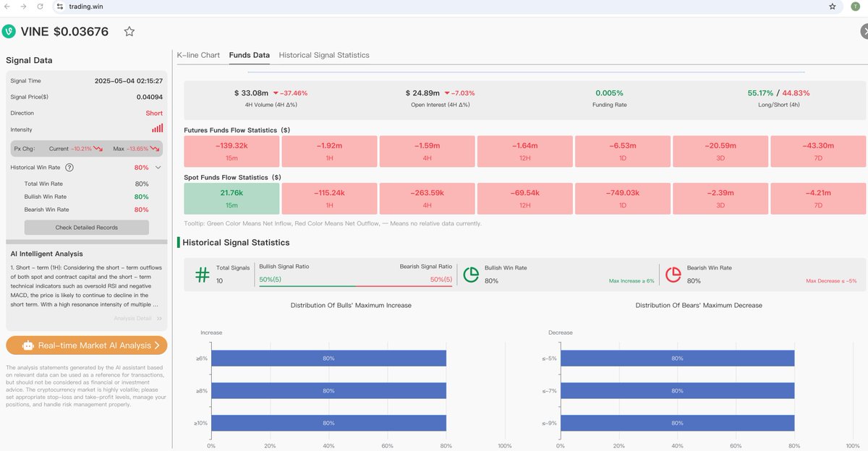The width and height of the screenshot is (868, 451).
Task: Click the Signal Time value 2025-05-04 02:15:27
Action: (x=129, y=81)
